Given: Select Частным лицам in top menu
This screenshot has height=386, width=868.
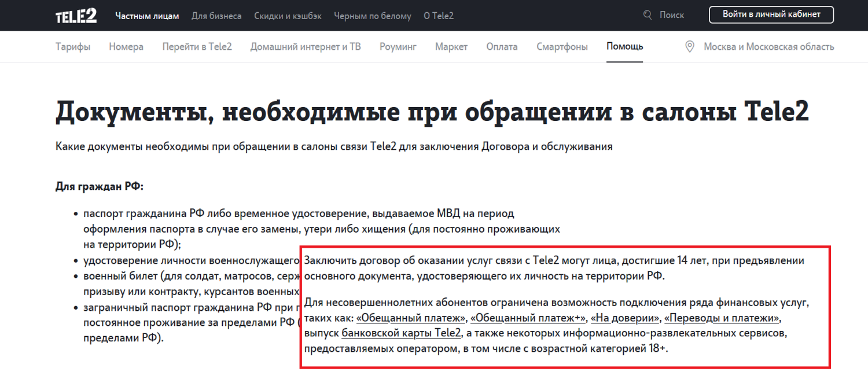Looking at the screenshot, I should tap(147, 16).
